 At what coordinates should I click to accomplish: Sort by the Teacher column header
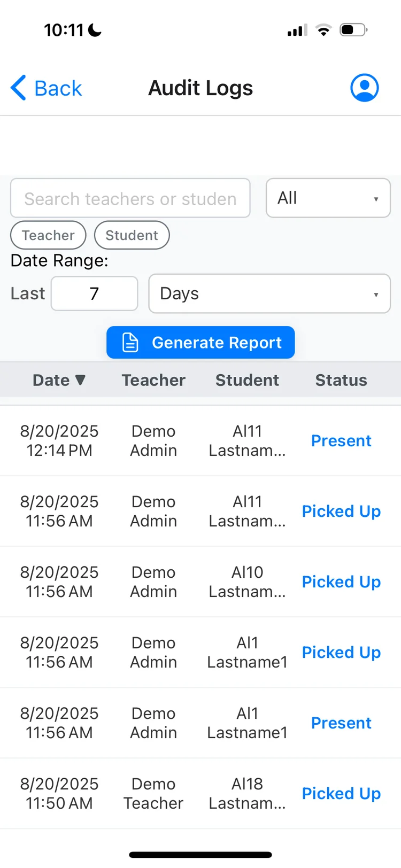[x=153, y=380]
